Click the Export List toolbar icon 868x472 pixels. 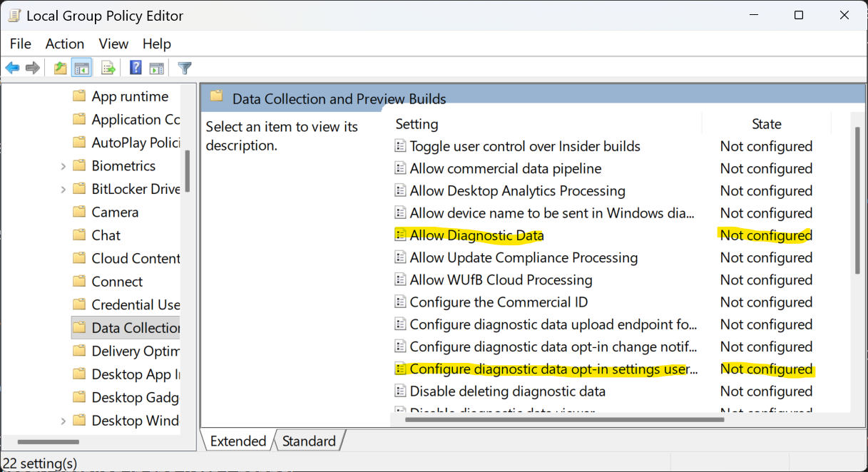[x=108, y=68]
